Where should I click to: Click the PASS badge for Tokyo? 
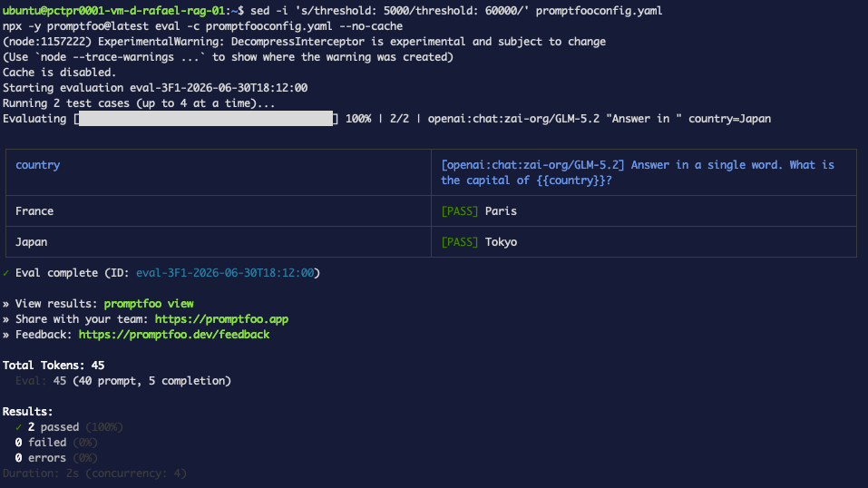[x=460, y=242]
